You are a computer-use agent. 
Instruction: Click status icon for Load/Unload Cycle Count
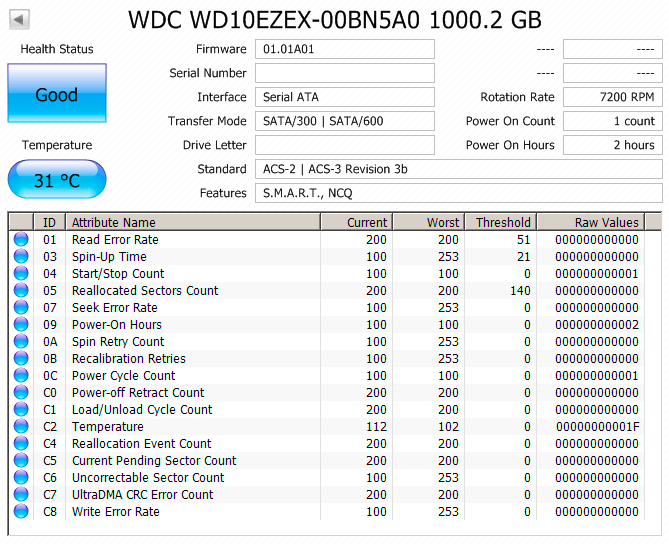coord(21,409)
